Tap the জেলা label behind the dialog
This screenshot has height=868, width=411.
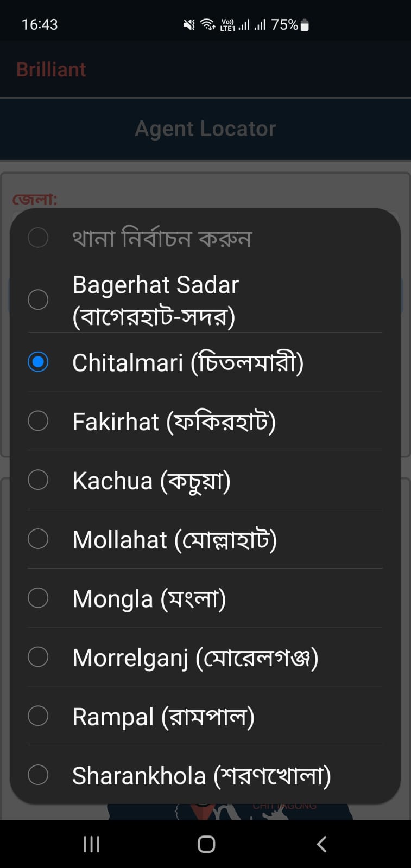(x=35, y=199)
